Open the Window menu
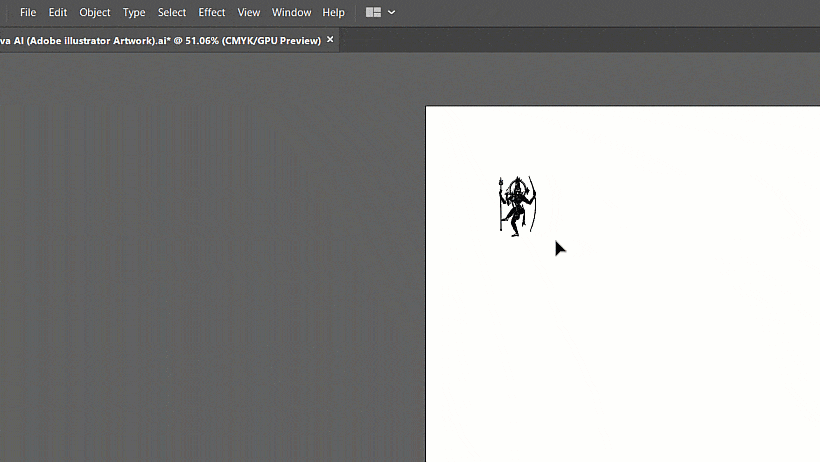 pos(291,13)
